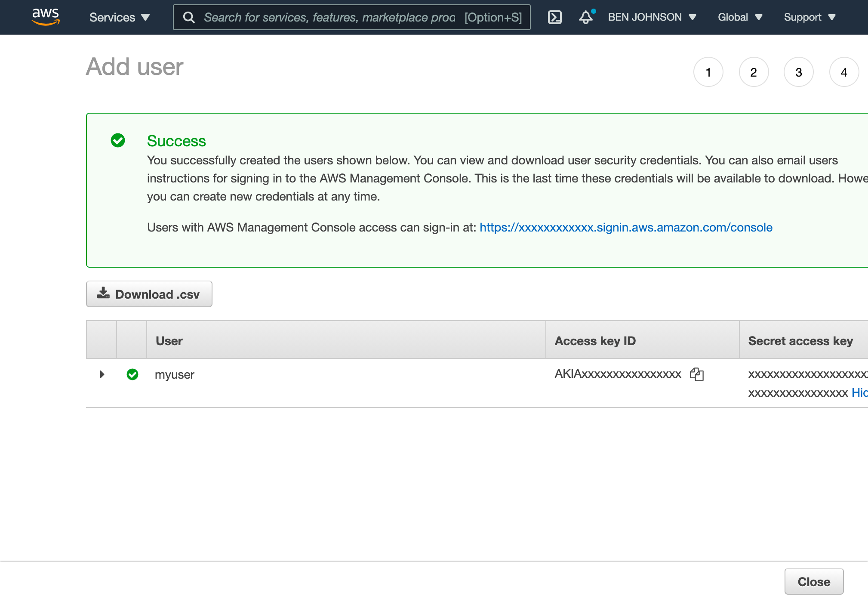
Task: Select step 1 indicator
Action: click(x=708, y=72)
